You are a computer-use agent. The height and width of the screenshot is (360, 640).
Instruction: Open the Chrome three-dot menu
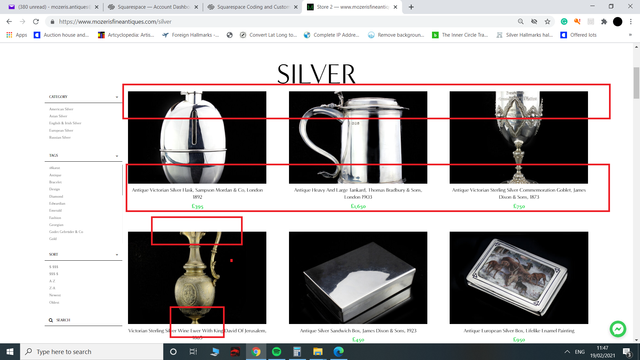point(631,22)
